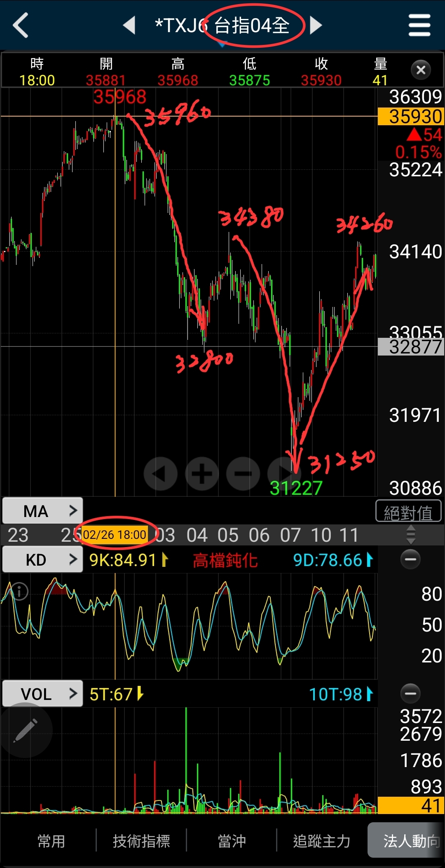This screenshot has height=868, width=445.
Task: Open the hamburger menu
Action: click(419, 25)
